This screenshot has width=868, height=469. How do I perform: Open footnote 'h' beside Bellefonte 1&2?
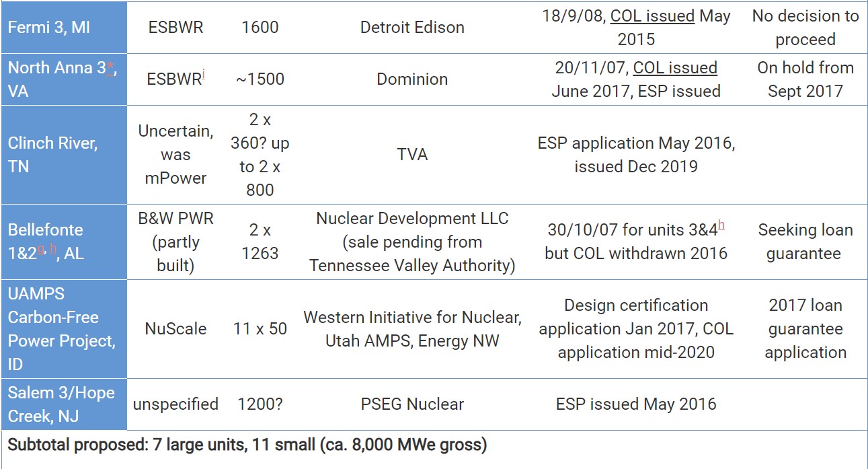pos(52,248)
